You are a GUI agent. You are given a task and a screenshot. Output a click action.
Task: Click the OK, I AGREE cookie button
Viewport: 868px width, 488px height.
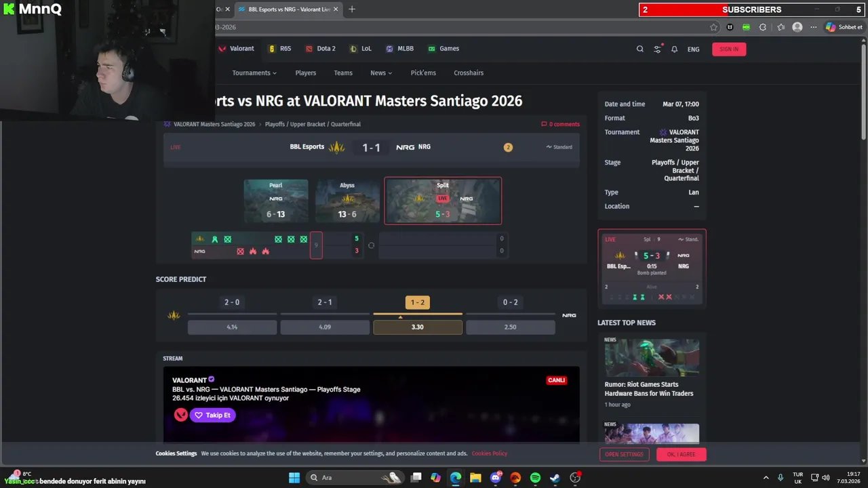pos(681,454)
